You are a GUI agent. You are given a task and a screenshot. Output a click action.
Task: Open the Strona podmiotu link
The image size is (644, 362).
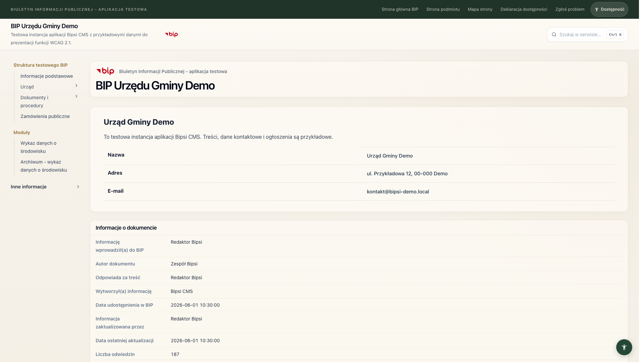click(443, 9)
